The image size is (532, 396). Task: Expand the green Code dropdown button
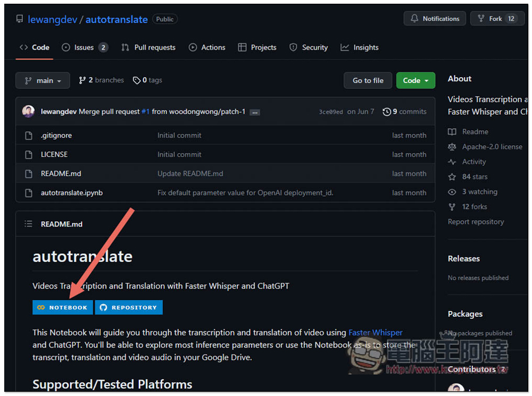pos(415,80)
